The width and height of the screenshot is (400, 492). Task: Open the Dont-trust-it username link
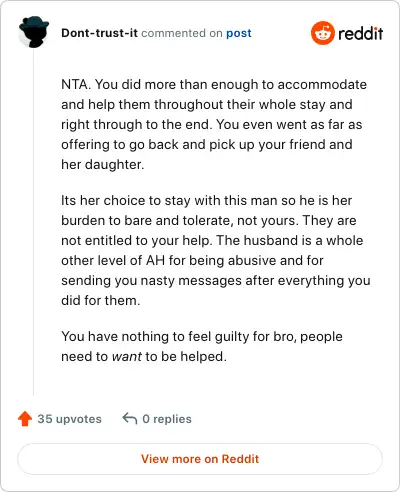(99, 33)
